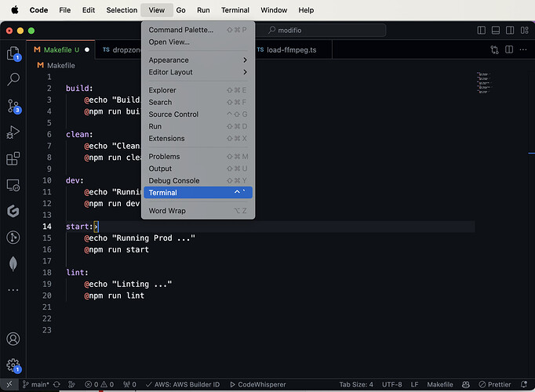The width and height of the screenshot is (535, 392).
Task: Open the Remote Explorer icon
Action: point(13,185)
